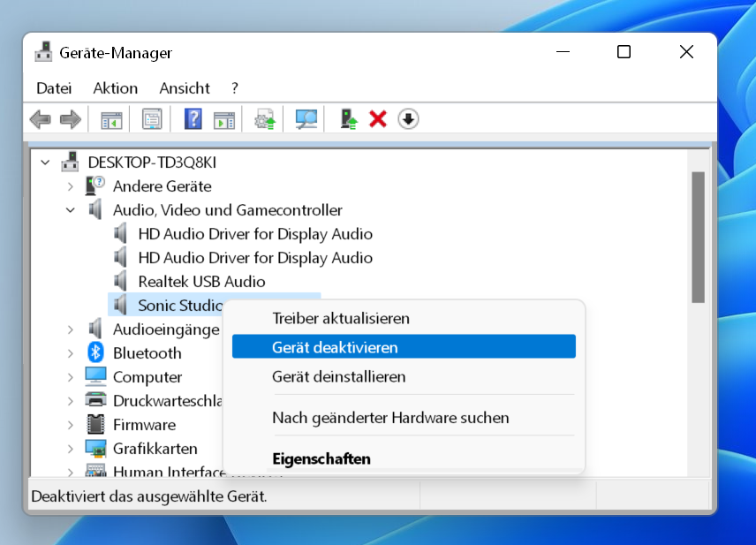Viewport: 756px width, 545px height.
Task: Click the computer tower with green arrow icon
Action: tap(350, 118)
